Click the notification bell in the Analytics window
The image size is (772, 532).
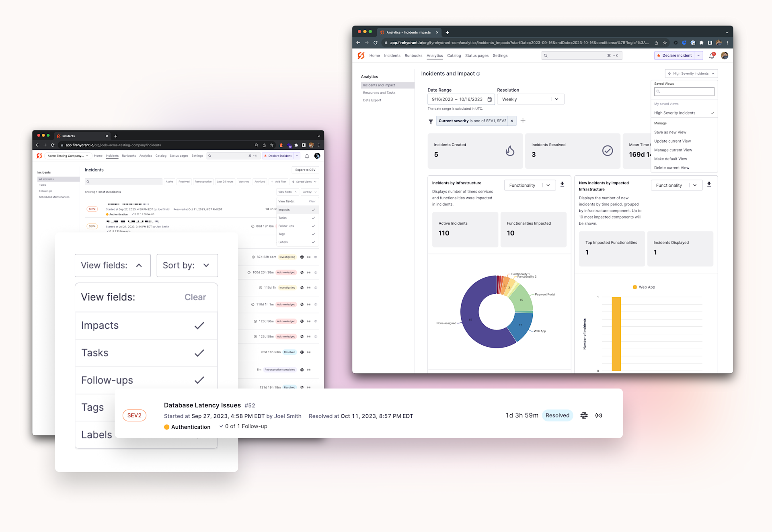pos(711,56)
